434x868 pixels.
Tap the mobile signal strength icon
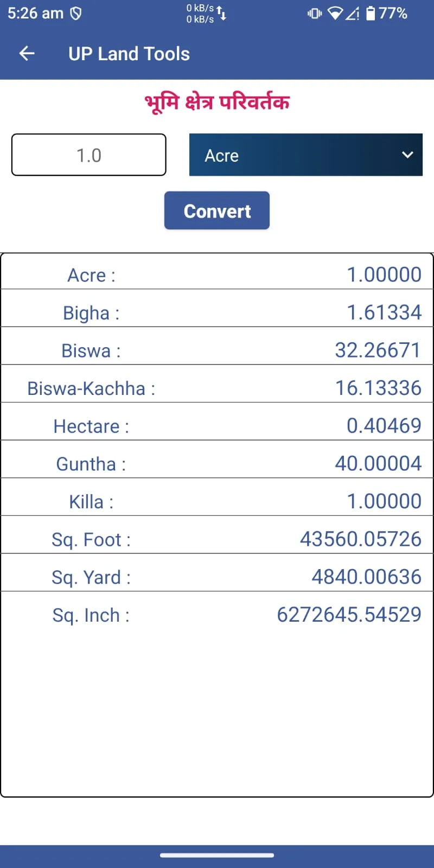click(x=353, y=13)
